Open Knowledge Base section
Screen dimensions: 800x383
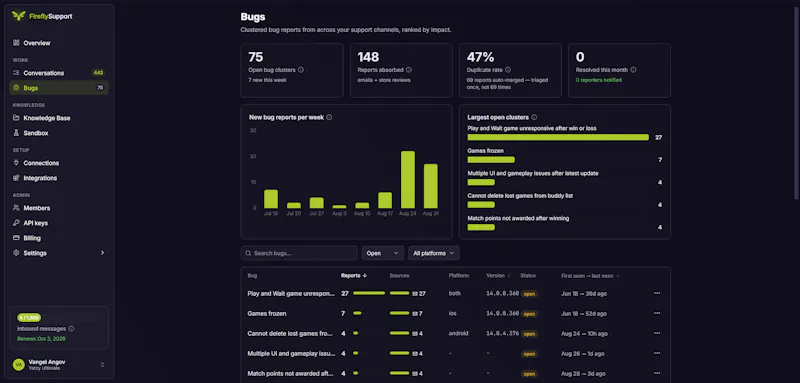click(x=59, y=118)
